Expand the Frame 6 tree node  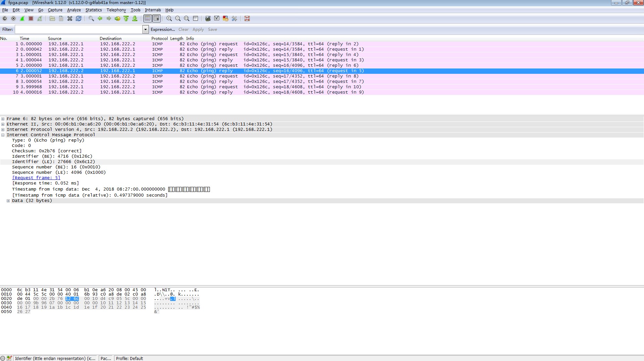(x=3, y=119)
